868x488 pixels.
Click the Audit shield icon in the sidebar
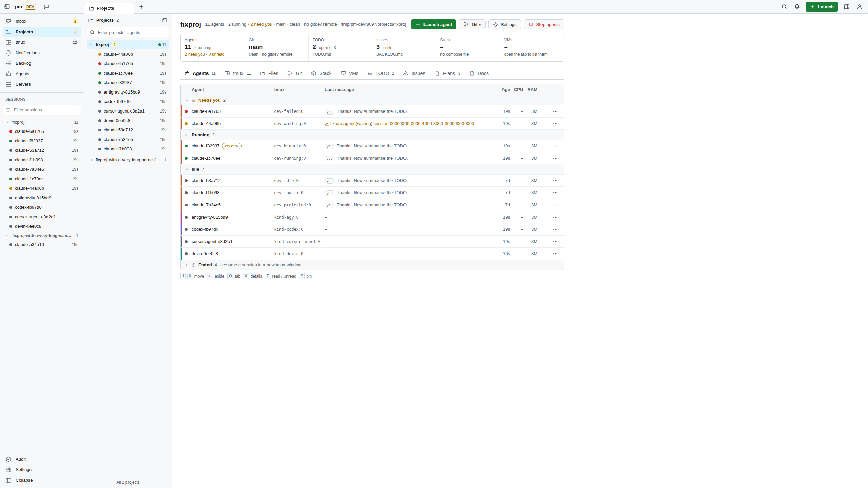coord(8,459)
